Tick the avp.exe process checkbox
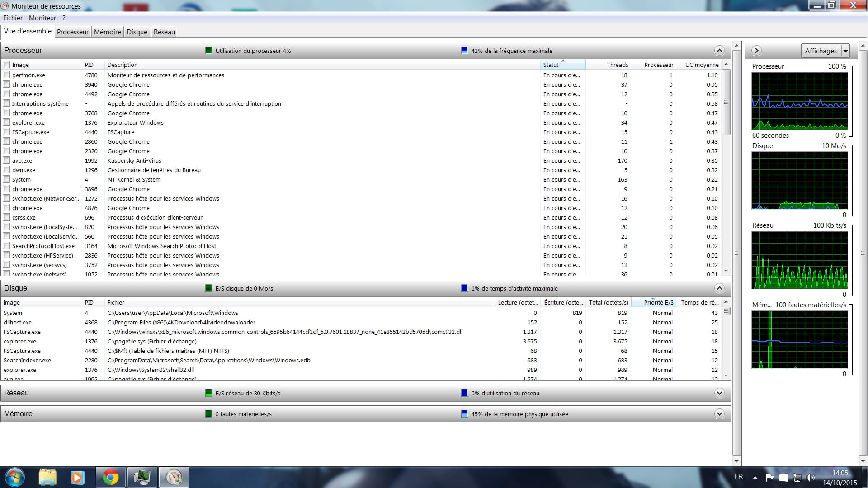 click(6, 160)
